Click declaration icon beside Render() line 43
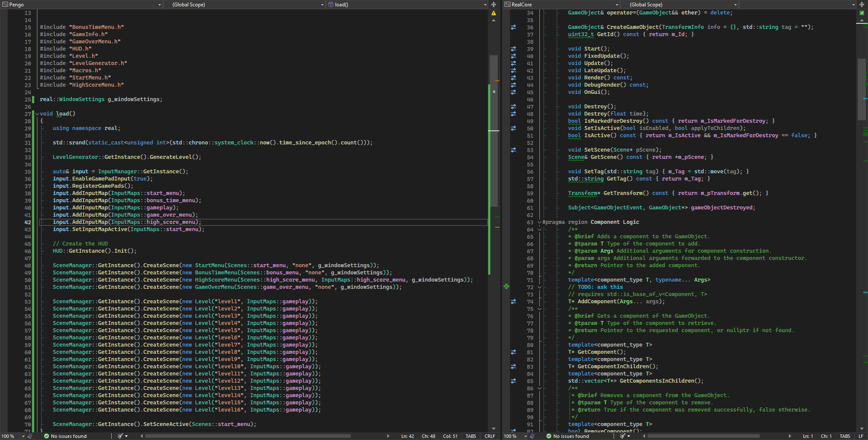Screen dimensions: 868x440 click(x=513, y=78)
